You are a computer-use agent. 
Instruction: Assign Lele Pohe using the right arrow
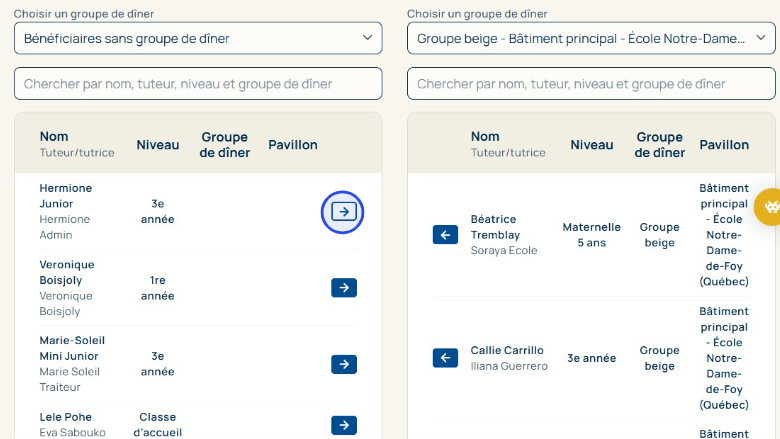pyautogui.click(x=343, y=425)
